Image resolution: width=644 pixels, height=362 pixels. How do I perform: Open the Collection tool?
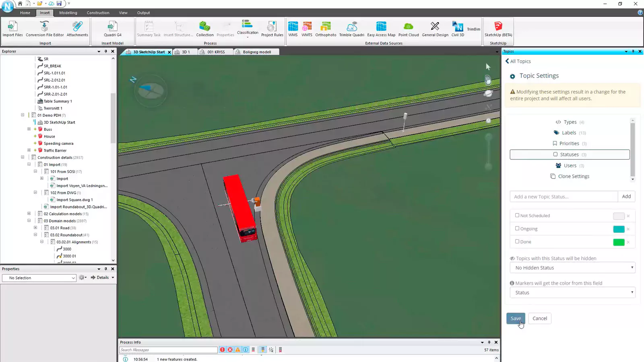[205, 29]
